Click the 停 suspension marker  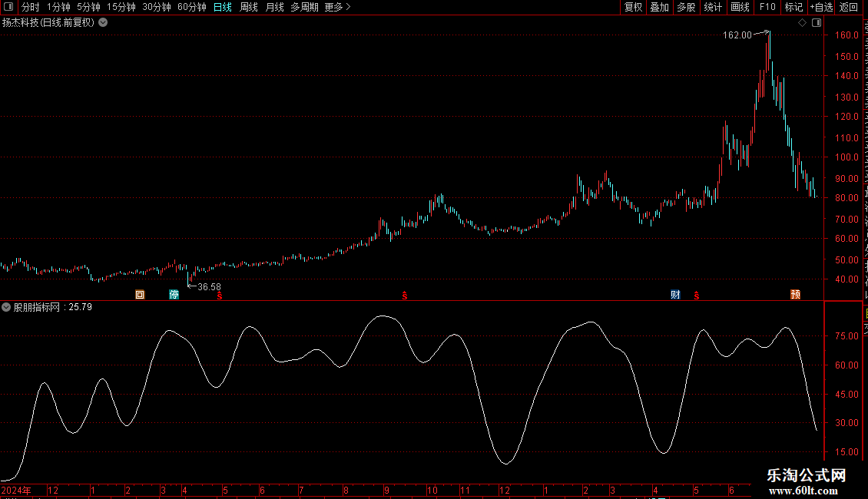[x=174, y=294]
